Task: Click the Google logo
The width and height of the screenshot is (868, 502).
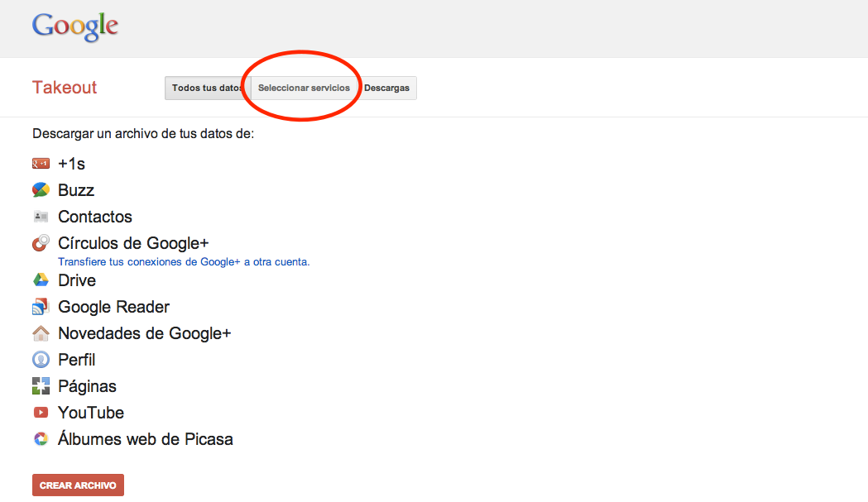Action: point(75,26)
